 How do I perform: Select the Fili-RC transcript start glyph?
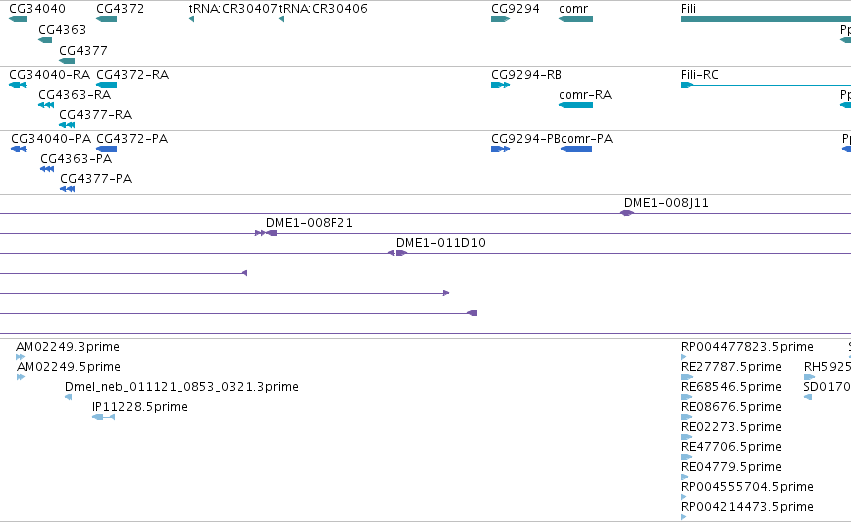[x=687, y=85]
